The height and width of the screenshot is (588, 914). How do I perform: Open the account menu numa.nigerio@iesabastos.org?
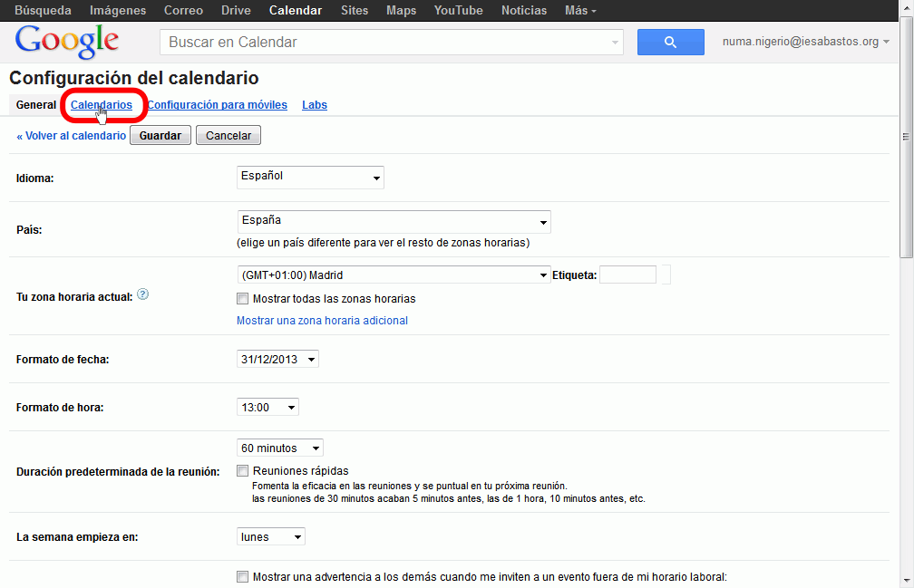(805, 42)
